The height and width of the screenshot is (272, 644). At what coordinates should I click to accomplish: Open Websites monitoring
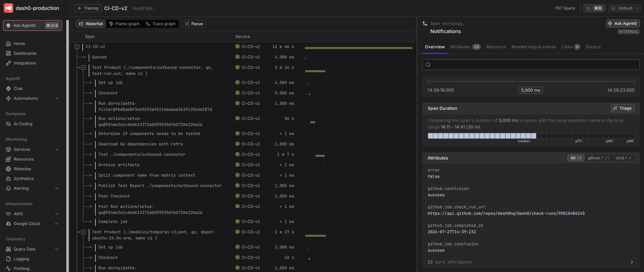point(22,169)
